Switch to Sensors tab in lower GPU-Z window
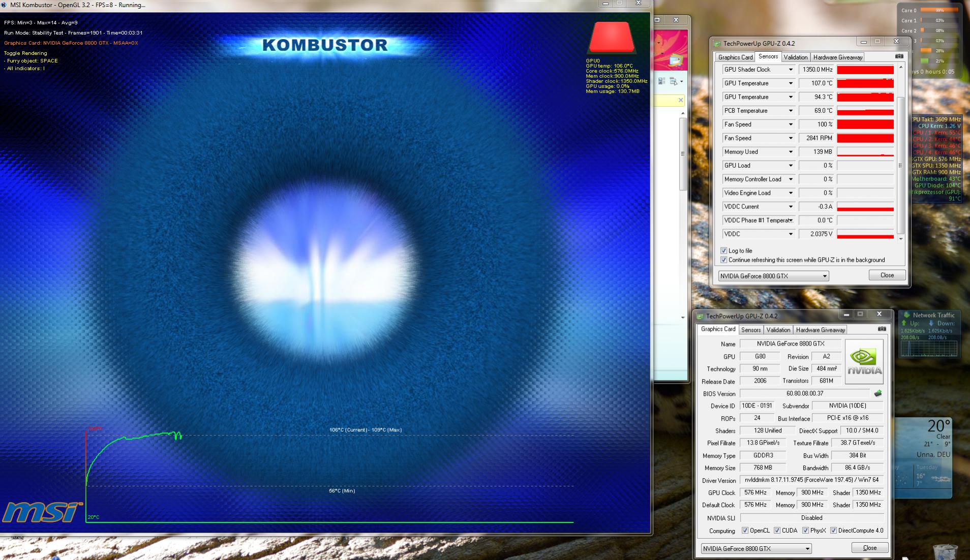Screen dimensions: 970x560 (x=751, y=330)
